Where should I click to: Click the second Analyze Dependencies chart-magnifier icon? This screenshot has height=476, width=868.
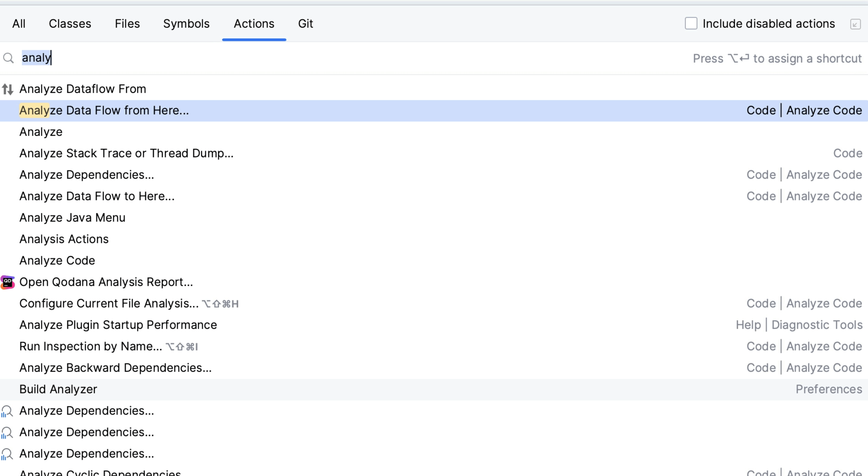coord(7,433)
